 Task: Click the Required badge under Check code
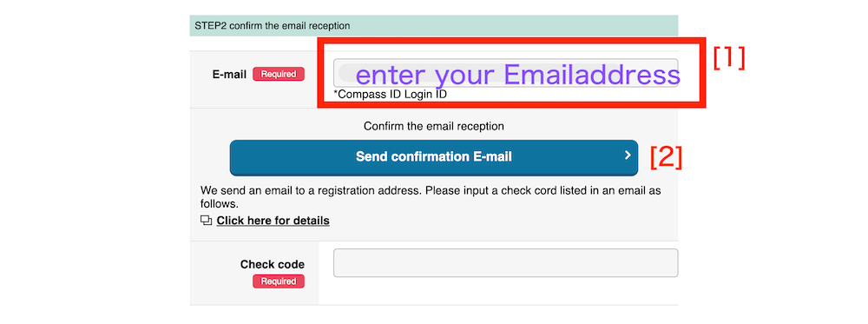(x=279, y=281)
